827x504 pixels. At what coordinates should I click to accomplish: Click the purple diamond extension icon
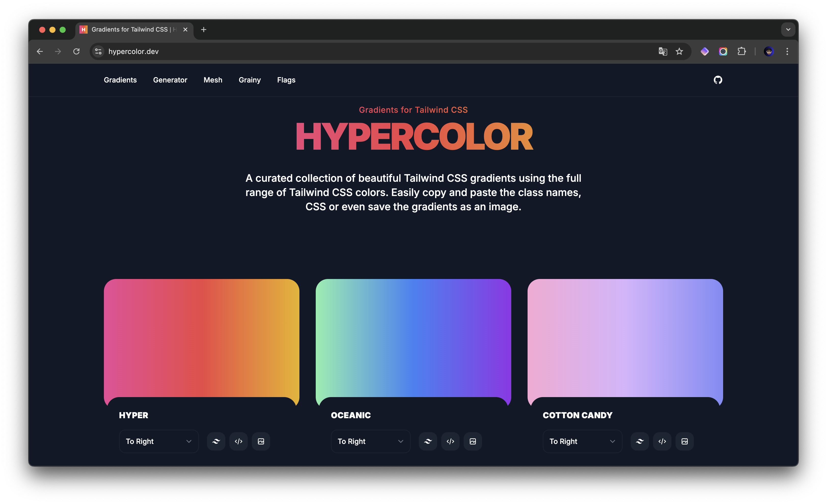click(x=705, y=51)
